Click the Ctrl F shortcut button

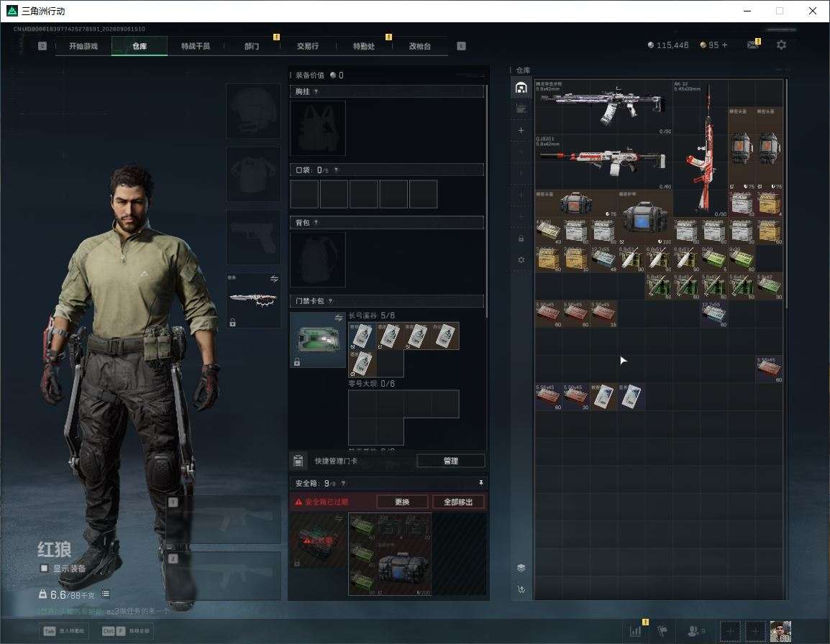(125, 631)
